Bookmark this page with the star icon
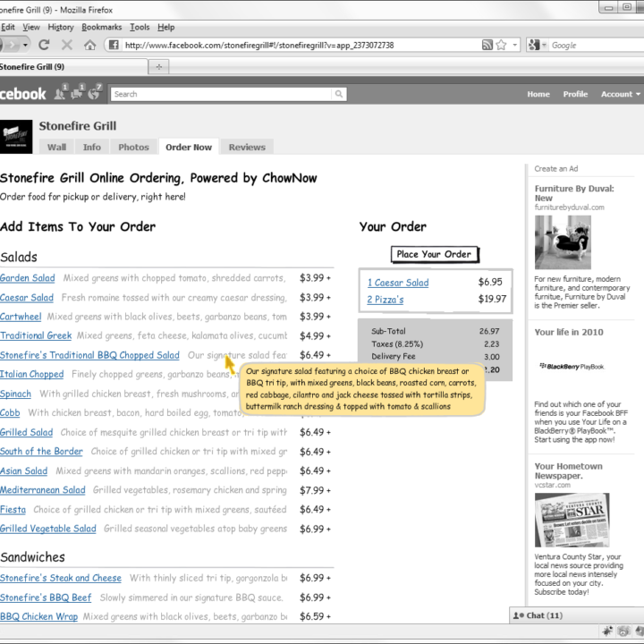The image size is (644, 644). pyautogui.click(x=502, y=45)
